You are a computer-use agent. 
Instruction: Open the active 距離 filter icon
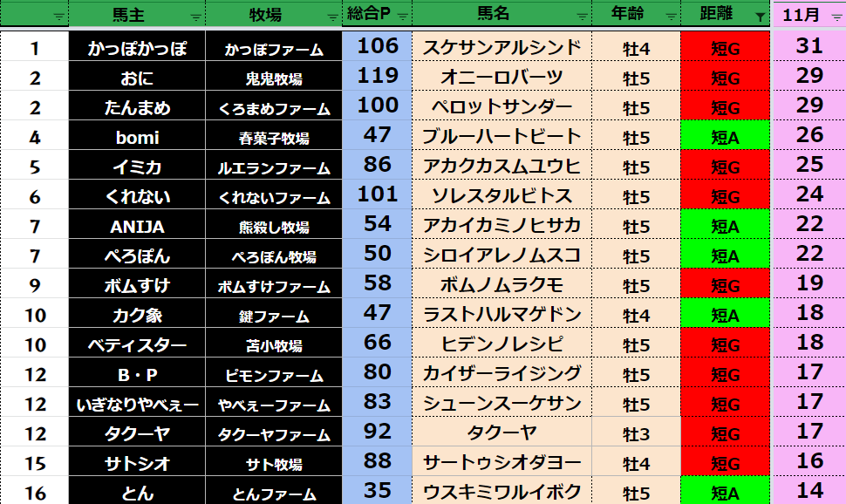(760, 17)
